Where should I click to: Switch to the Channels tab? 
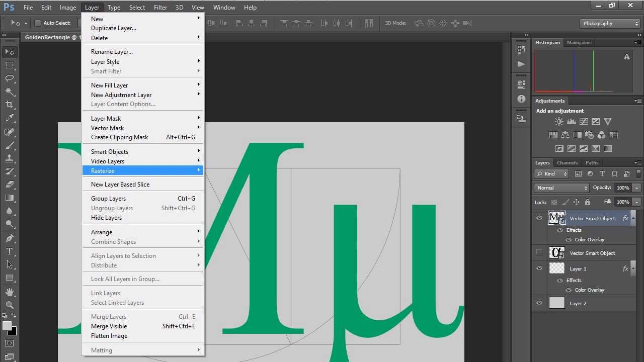(567, 162)
